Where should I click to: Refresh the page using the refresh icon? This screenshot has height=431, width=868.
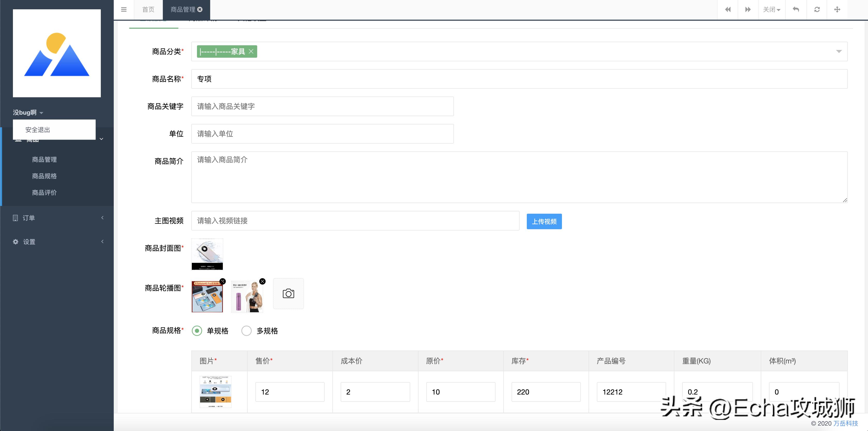[x=817, y=10]
